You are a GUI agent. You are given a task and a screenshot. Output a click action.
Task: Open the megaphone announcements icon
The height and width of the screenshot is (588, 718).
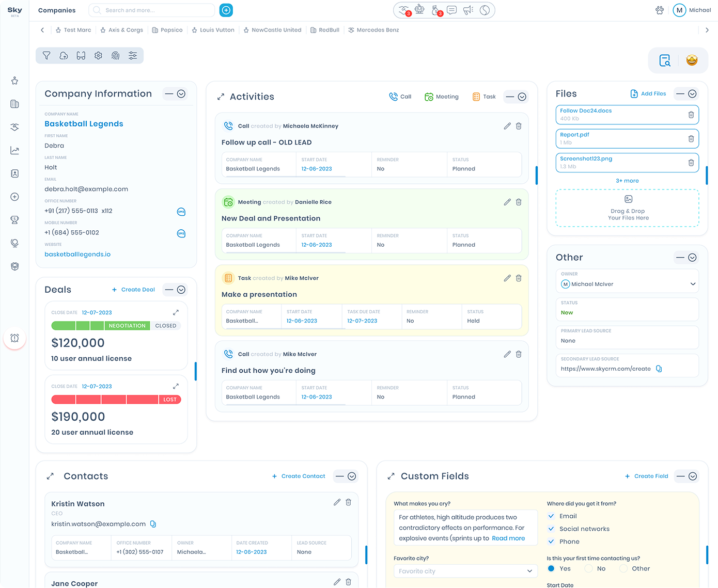[468, 10]
